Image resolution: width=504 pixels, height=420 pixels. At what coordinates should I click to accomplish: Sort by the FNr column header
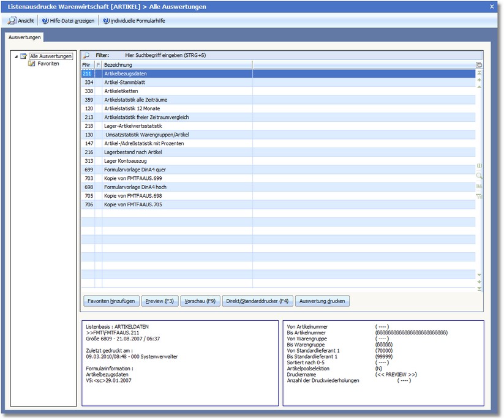[86, 65]
